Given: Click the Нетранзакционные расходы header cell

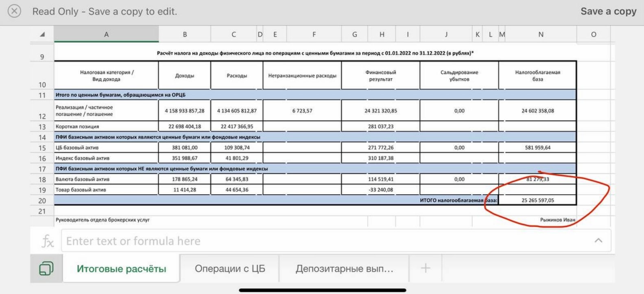Looking at the screenshot, I should pyautogui.click(x=302, y=76).
